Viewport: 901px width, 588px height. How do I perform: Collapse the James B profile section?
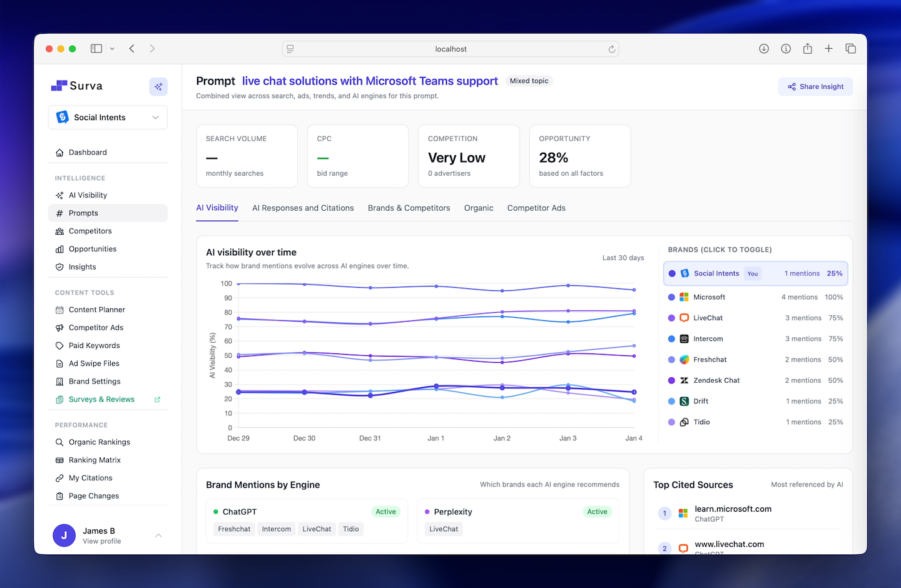158,535
